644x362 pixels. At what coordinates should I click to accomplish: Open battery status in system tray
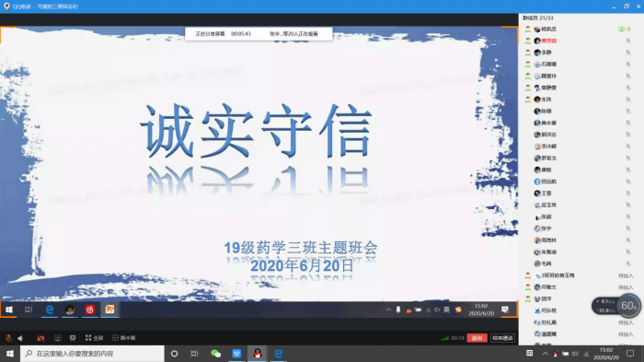pos(566,354)
